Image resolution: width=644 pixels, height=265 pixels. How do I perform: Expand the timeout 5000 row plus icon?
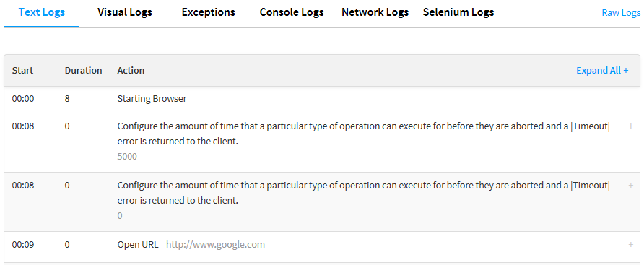point(631,126)
